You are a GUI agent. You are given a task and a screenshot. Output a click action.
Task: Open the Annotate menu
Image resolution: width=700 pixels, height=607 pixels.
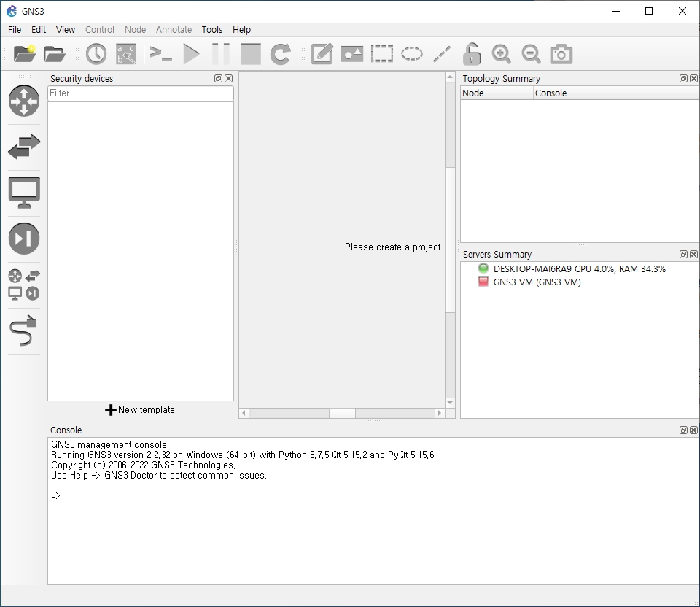(174, 29)
